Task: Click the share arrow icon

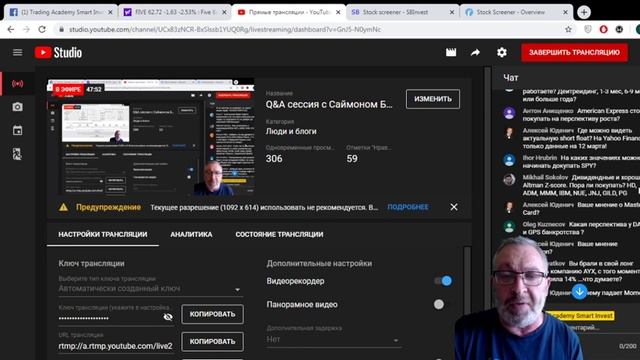Action: (476, 52)
